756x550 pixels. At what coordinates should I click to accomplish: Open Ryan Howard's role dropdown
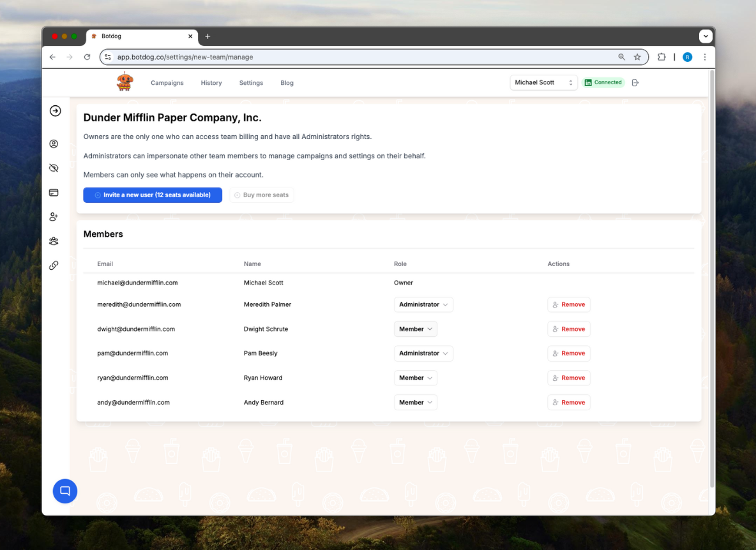pos(416,378)
